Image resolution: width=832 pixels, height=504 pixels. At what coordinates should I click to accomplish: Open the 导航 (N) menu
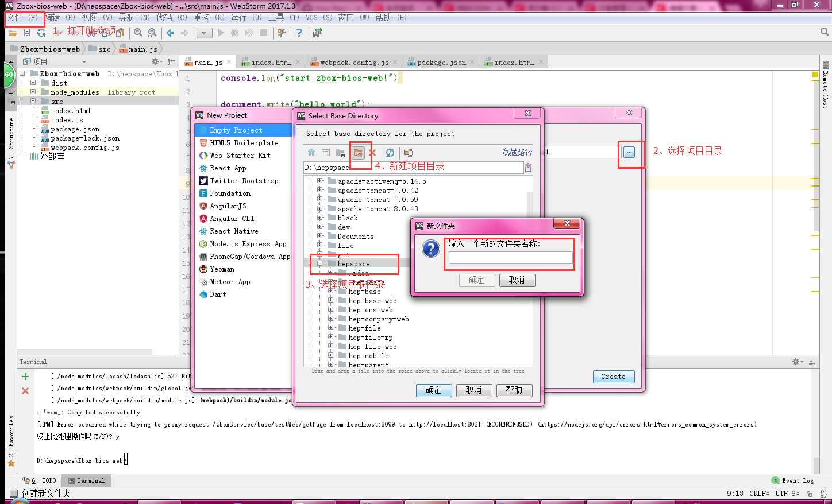pyautogui.click(x=134, y=18)
